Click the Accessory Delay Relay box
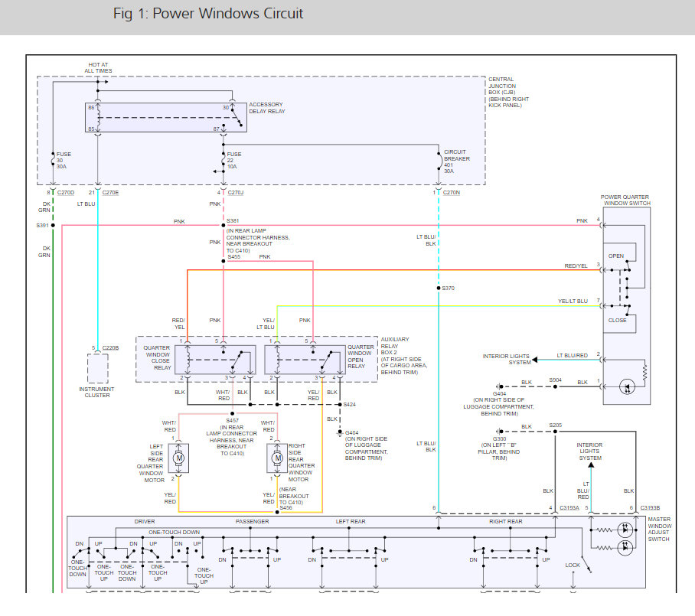The image size is (695, 616). (166, 117)
